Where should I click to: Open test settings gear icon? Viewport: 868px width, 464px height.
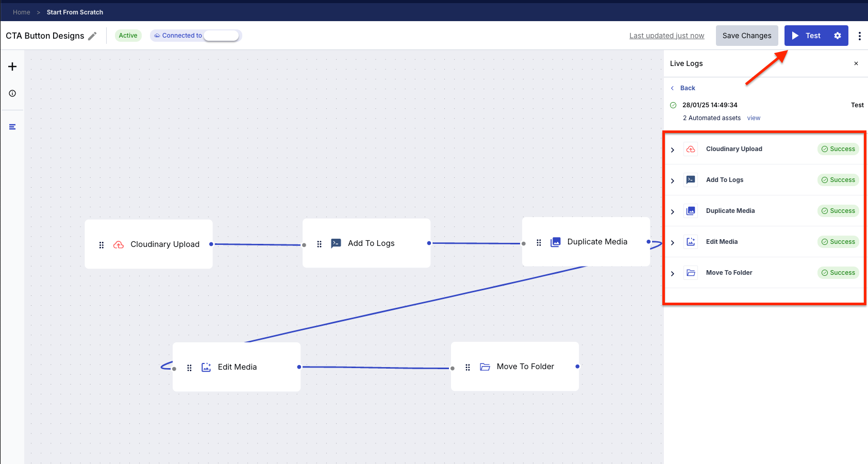838,36
